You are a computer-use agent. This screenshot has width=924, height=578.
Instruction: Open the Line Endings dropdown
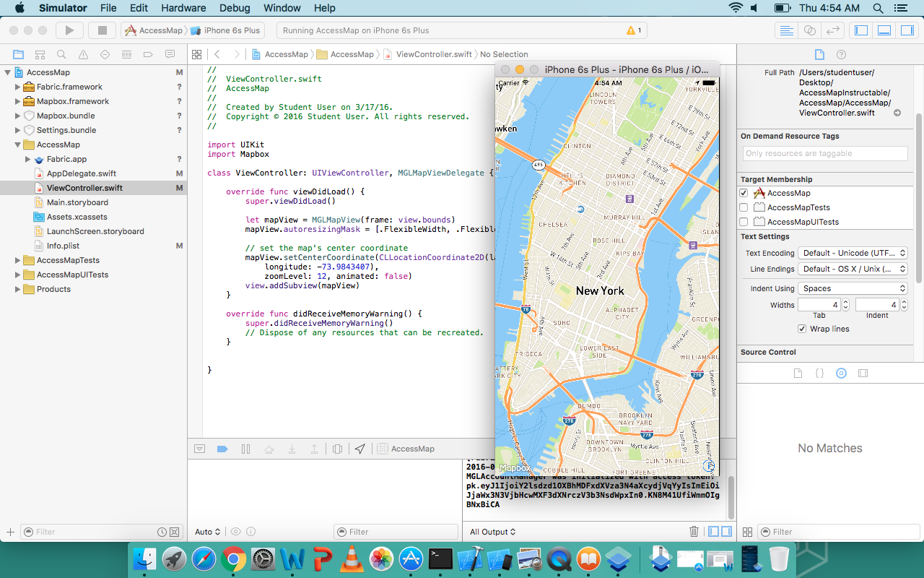pyautogui.click(x=853, y=269)
